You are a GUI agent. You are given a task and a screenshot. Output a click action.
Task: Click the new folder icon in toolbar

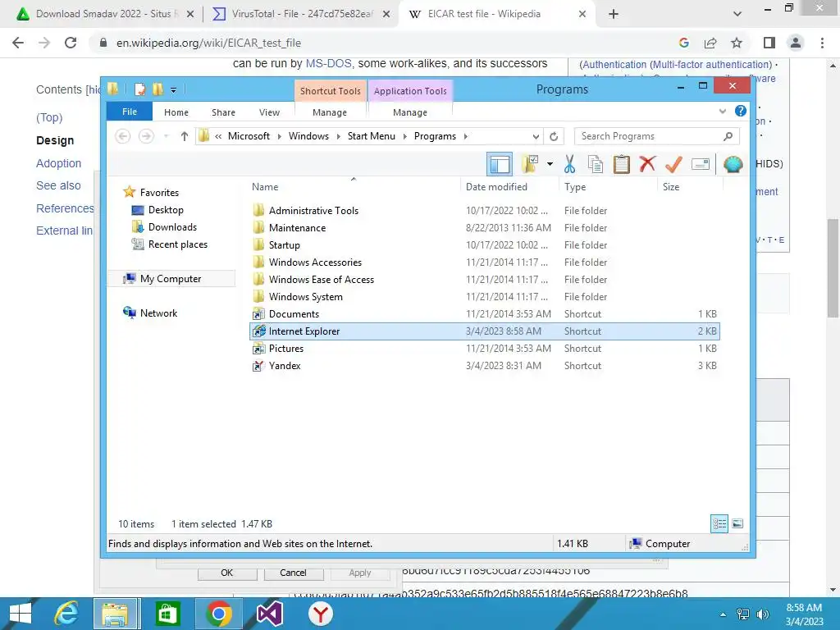pyautogui.click(x=530, y=164)
